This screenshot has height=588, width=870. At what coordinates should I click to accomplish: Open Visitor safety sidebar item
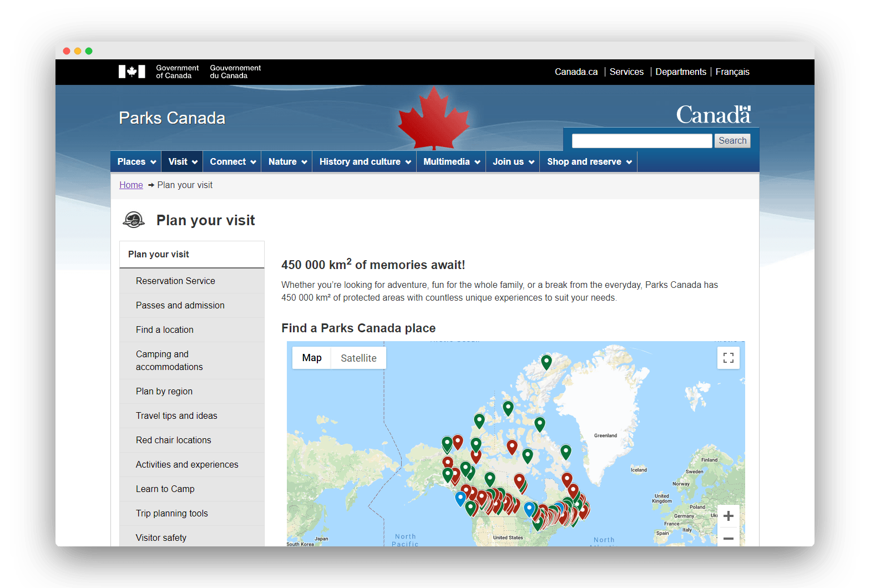(x=192, y=537)
